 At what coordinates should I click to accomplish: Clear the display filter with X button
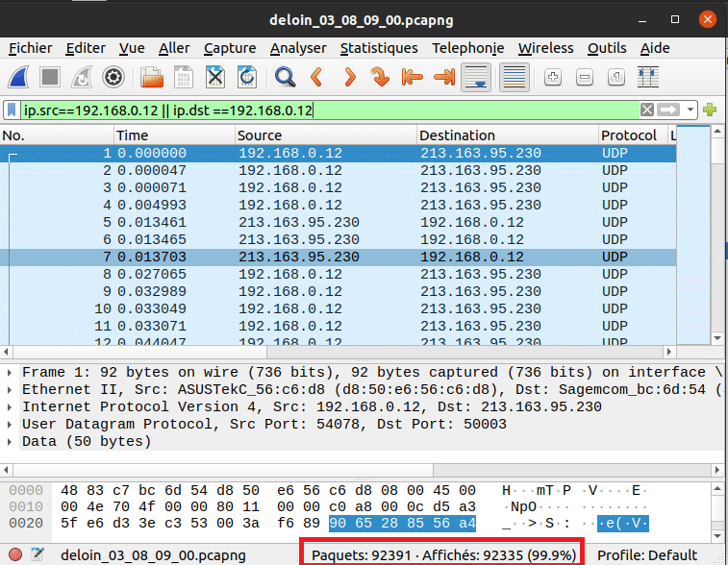(648, 110)
